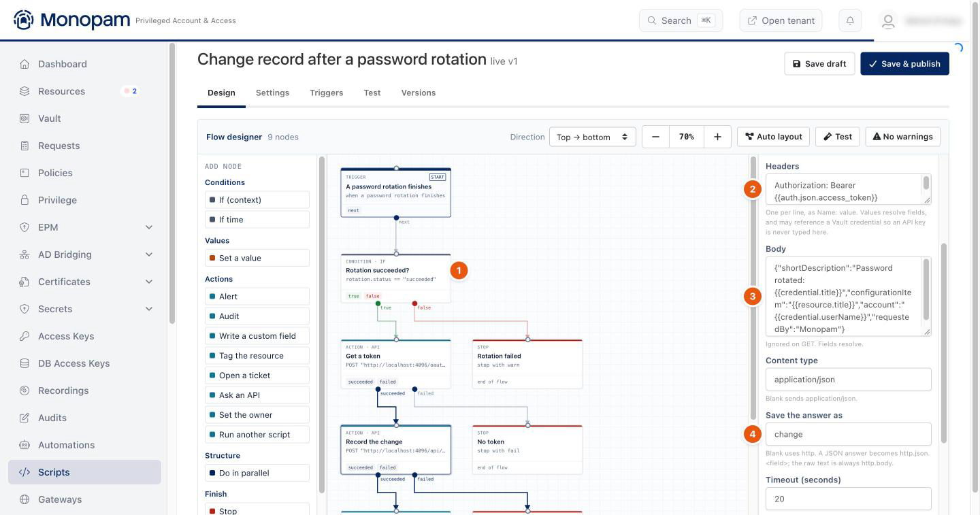Select the Policies icon in sidebar
The width and height of the screenshot is (980, 515).
tap(24, 173)
